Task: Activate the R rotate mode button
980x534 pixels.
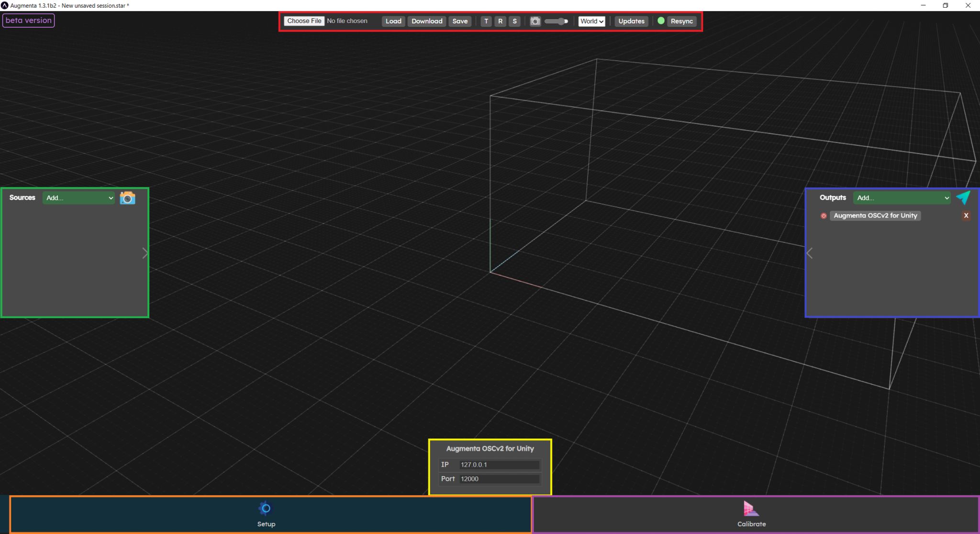Action: point(500,21)
